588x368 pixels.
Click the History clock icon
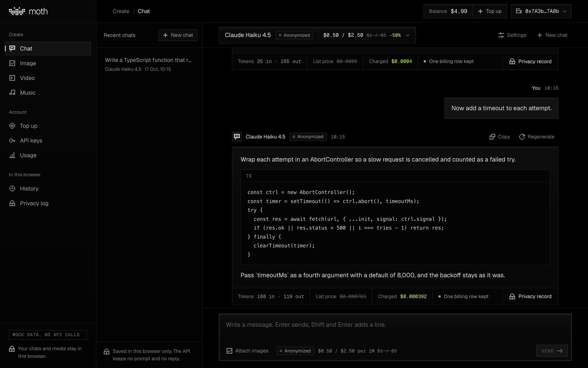[12, 189]
